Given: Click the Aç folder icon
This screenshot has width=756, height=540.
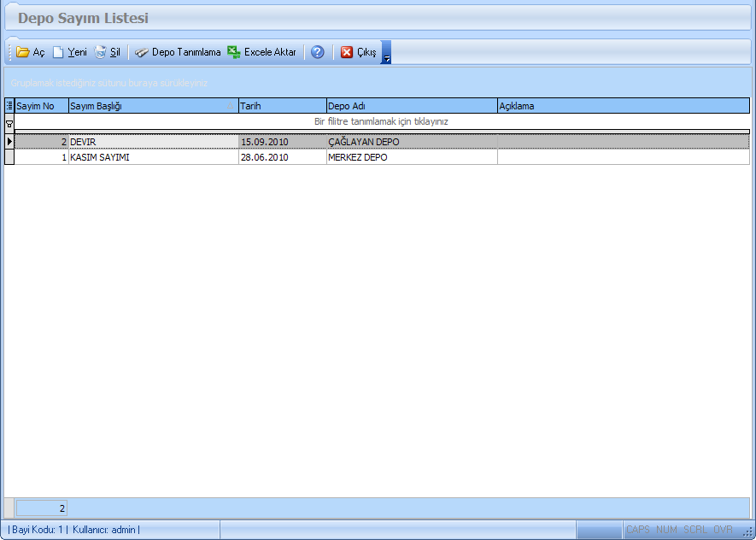Looking at the screenshot, I should click(23, 52).
